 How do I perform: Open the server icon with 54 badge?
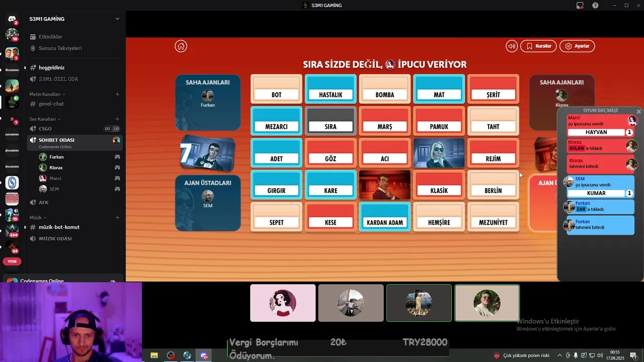click(12, 246)
